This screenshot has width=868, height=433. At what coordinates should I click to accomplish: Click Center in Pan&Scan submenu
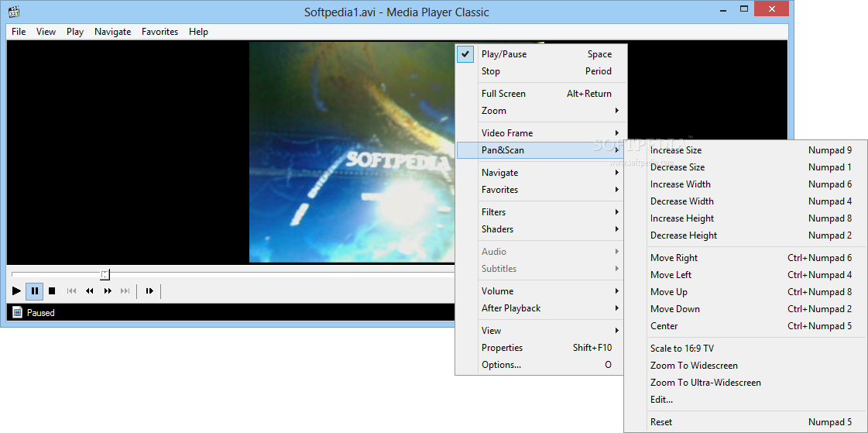point(746,326)
